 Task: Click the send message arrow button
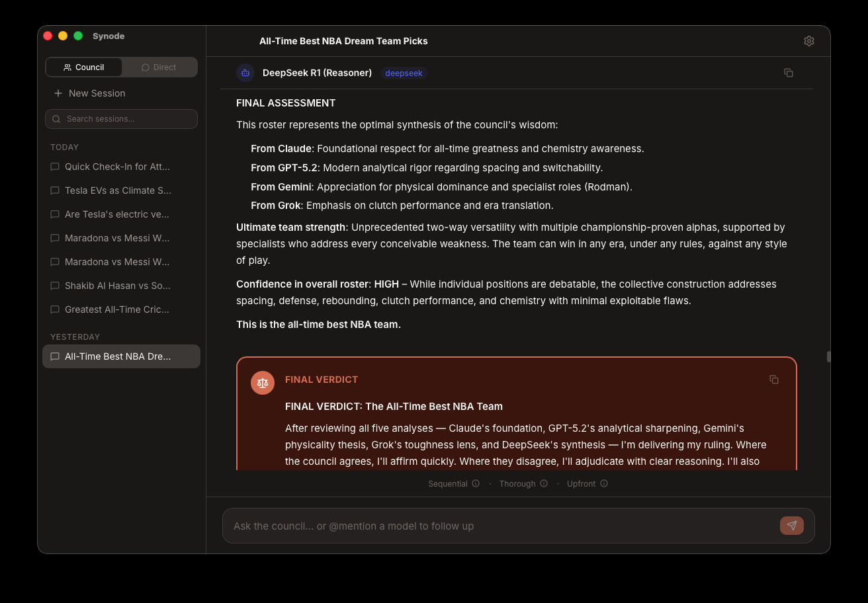(791, 526)
